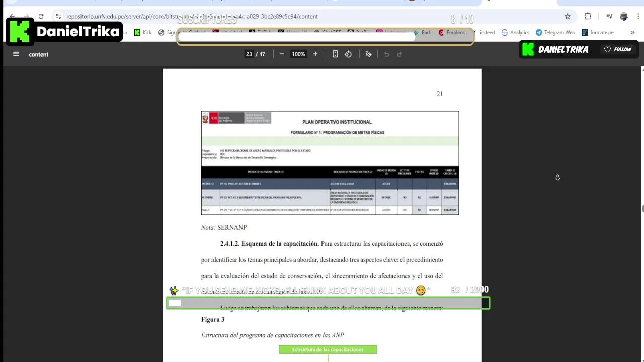This screenshot has width=644, height=362.
Task: Click the green 'Estructura de las capacitaciones' box
Action: 328,349
